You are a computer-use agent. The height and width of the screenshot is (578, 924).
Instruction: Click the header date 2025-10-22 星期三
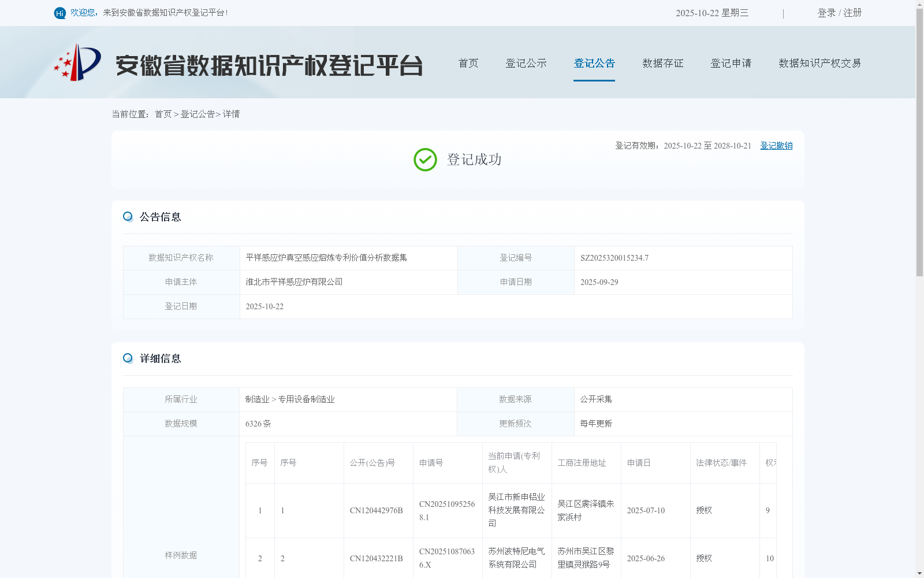[712, 13]
